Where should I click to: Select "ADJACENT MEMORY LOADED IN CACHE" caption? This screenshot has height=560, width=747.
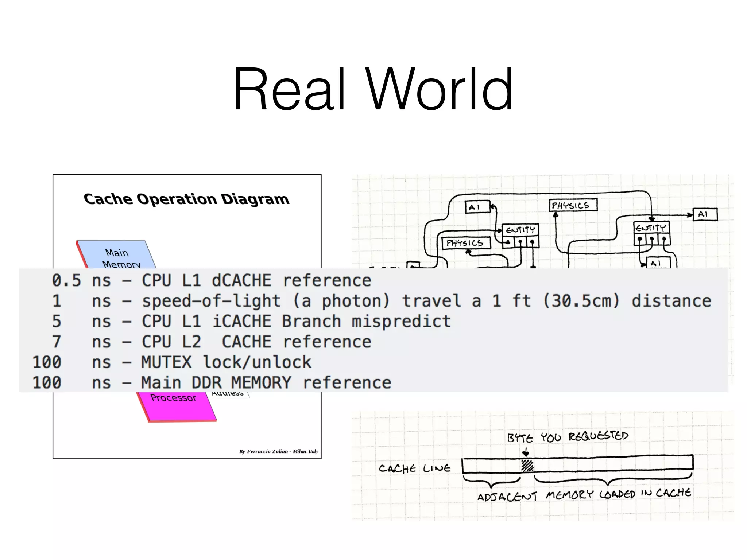pyautogui.click(x=584, y=495)
